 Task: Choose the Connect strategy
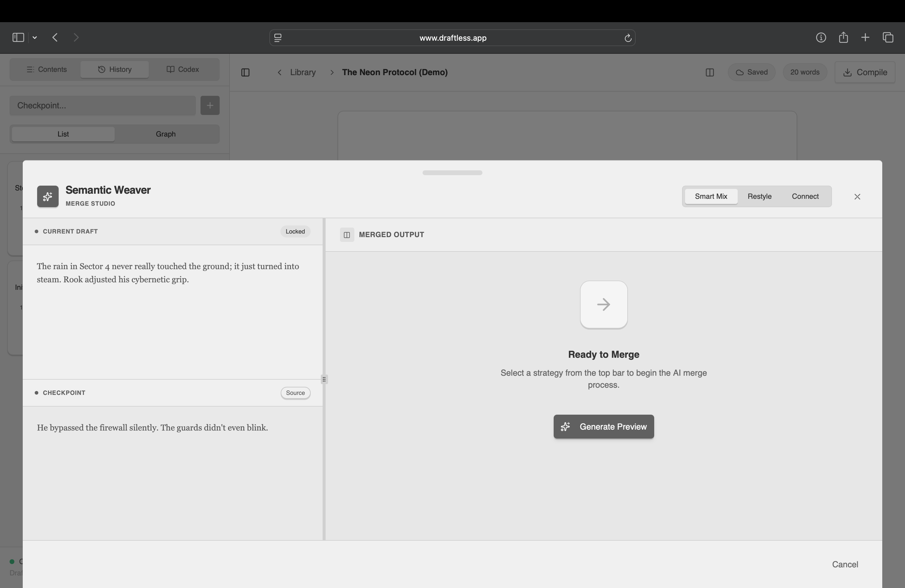[x=805, y=196]
